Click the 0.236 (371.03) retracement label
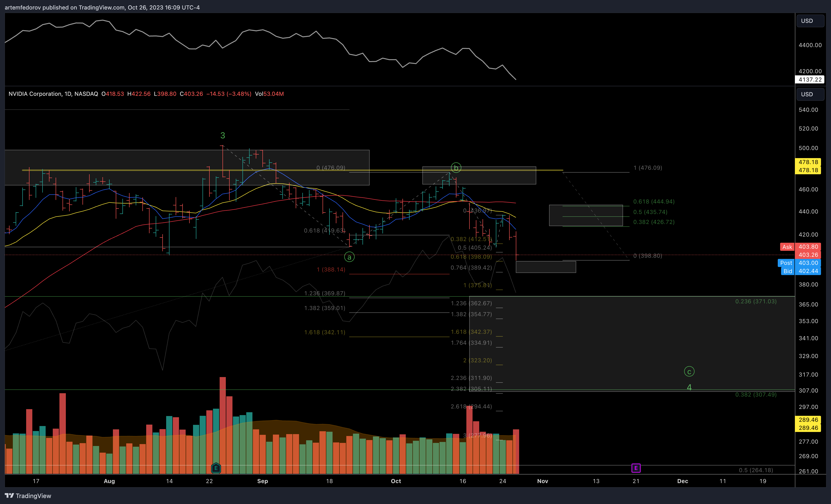831x504 pixels. (756, 301)
